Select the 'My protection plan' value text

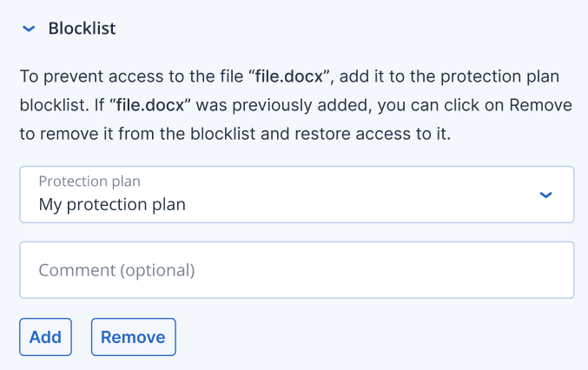(112, 206)
